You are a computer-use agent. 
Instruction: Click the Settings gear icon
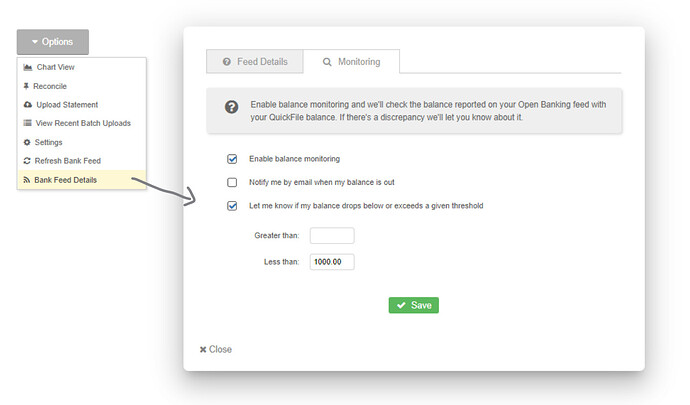27,142
